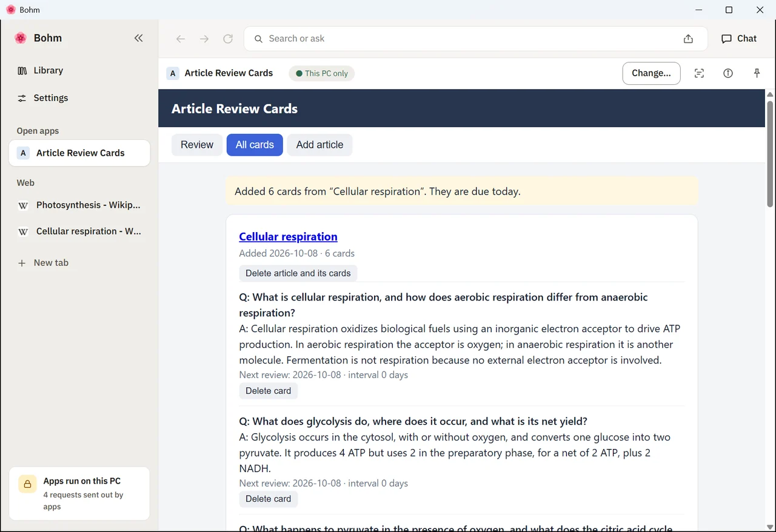The height and width of the screenshot is (532, 776).
Task: Open the Cellular respiration article link
Action: tap(288, 237)
